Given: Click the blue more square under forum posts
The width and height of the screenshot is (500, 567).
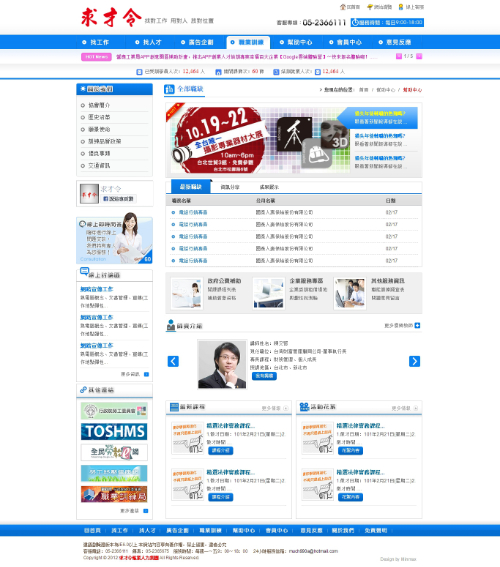Looking at the screenshot, I should click(x=146, y=374).
